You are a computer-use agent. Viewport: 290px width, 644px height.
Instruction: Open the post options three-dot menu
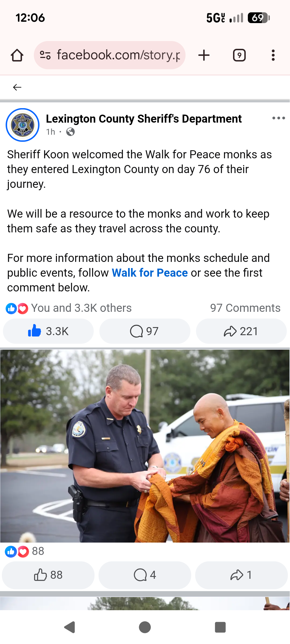pyautogui.click(x=278, y=118)
